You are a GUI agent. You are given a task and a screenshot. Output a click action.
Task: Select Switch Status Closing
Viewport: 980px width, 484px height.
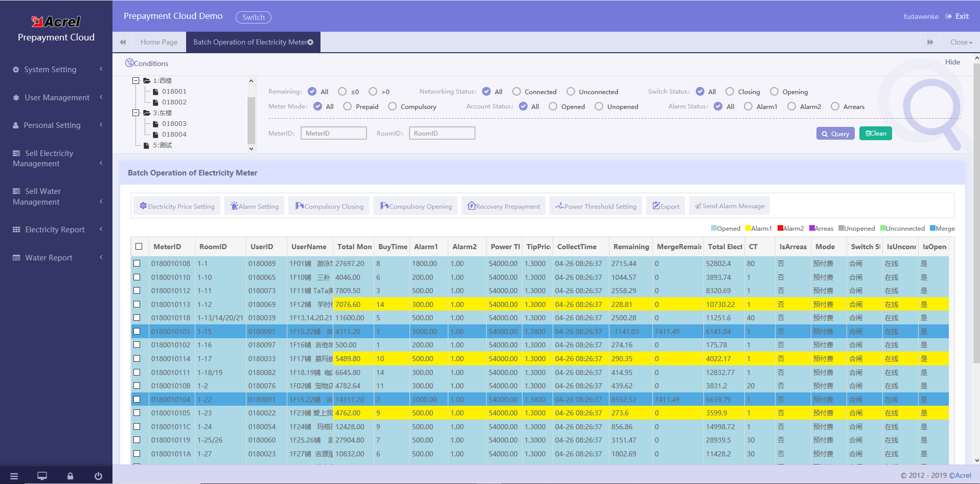(730, 92)
